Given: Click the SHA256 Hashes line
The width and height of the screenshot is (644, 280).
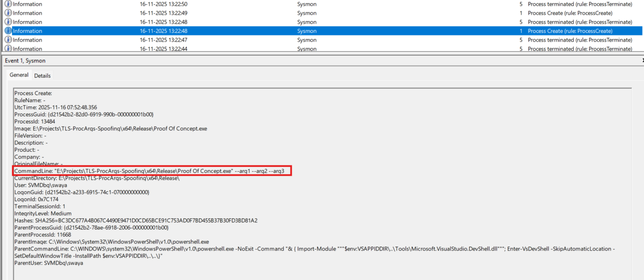Looking at the screenshot, I should [x=136, y=221].
